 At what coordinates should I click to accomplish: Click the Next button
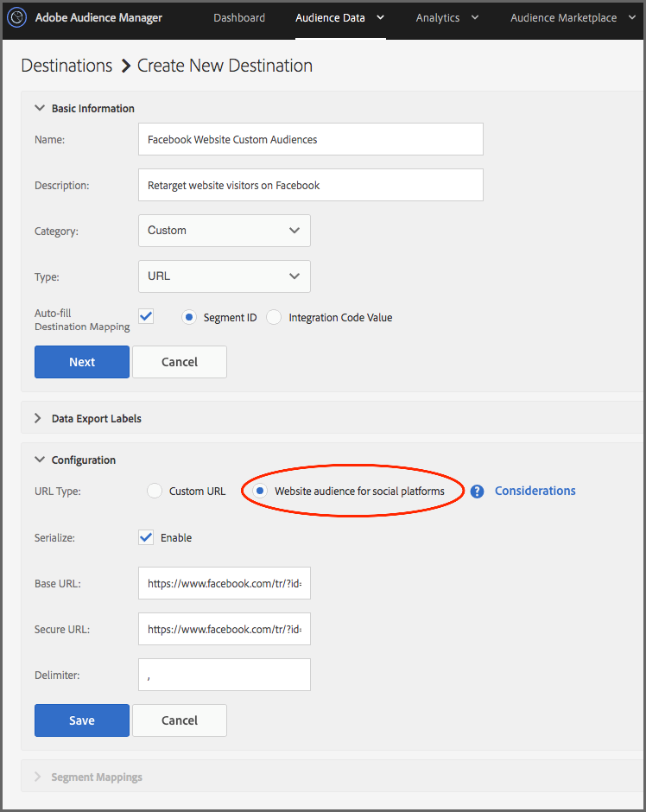[x=82, y=362]
